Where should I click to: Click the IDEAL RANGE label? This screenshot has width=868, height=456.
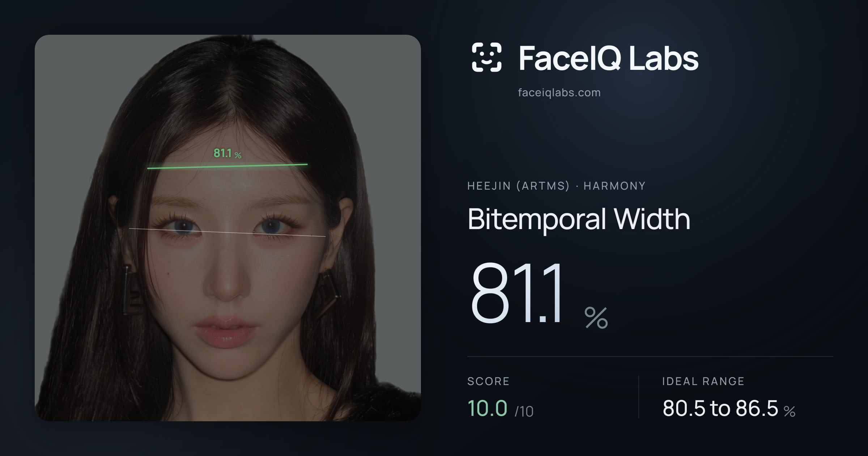703,381
